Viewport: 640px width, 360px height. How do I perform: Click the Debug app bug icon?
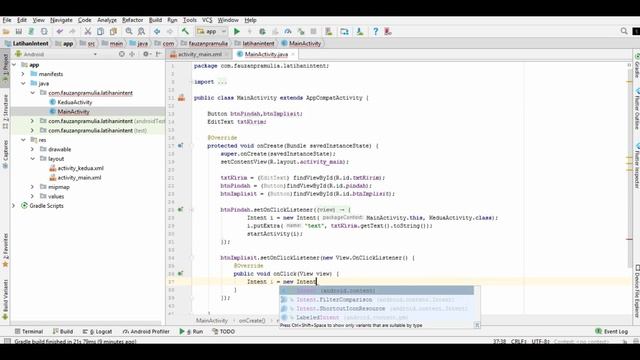pyautogui.click(x=262, y=31)
